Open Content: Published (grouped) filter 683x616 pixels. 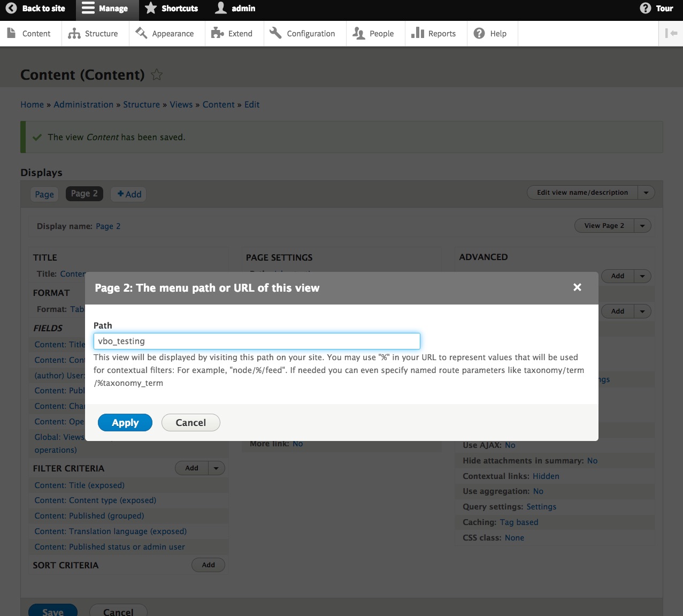click(89, 516)
